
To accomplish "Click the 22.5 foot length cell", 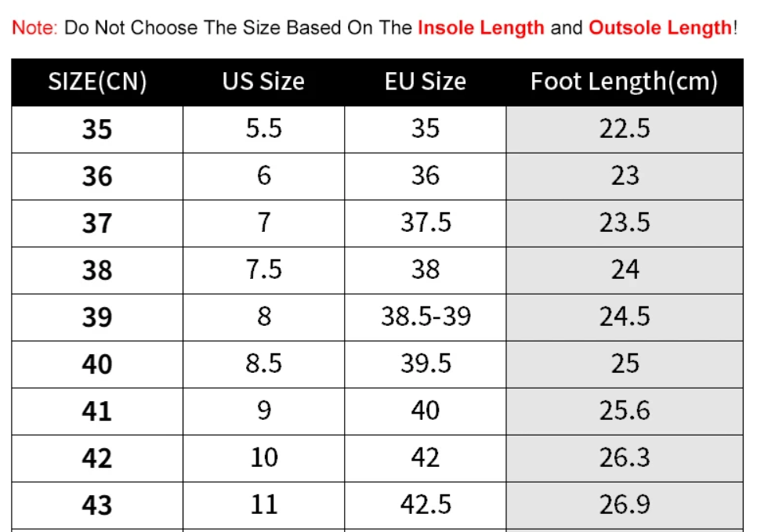I will point(625,129).
